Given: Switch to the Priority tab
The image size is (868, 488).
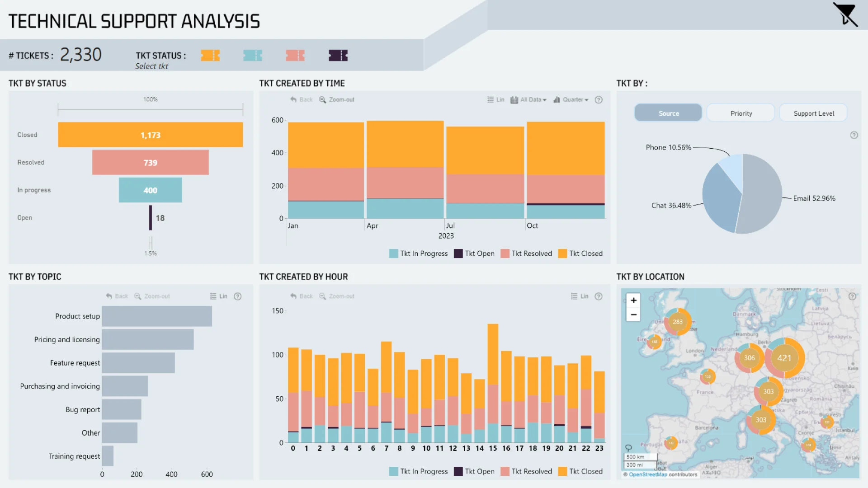Looking at the screenshot, I should [x=741, y=113].
